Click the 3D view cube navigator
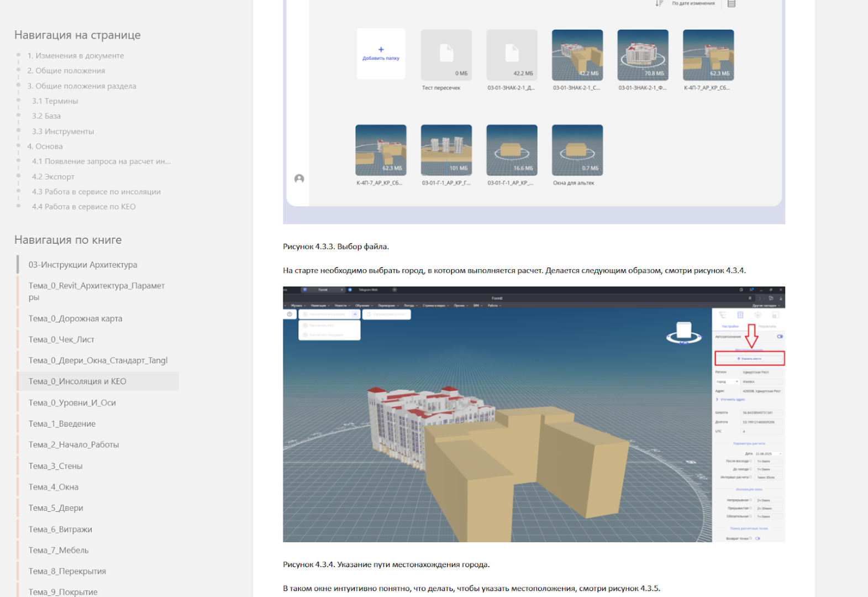The width and height of the screenshot is (868, 597). click(x=683, y=332)
